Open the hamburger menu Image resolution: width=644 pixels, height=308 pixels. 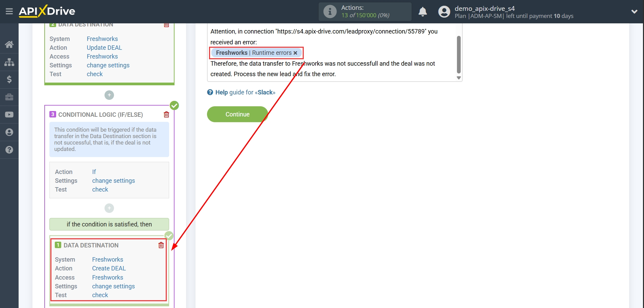(x=9, y=12)
